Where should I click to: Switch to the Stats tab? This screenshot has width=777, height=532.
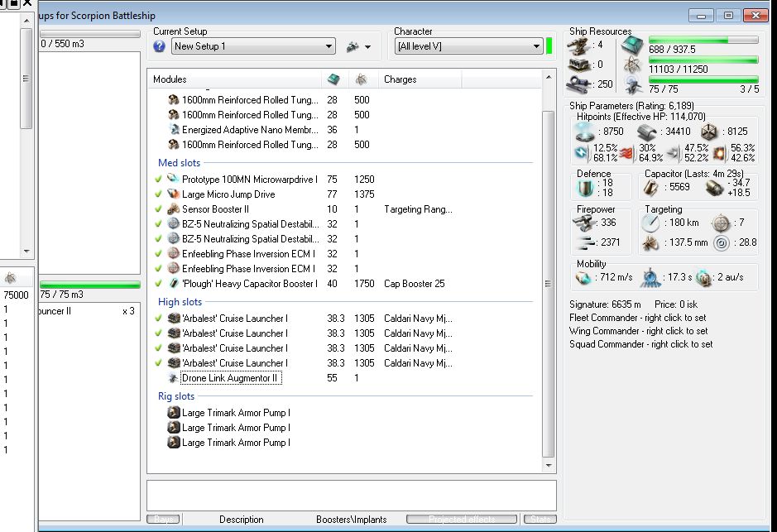click(x=540, y=519)
